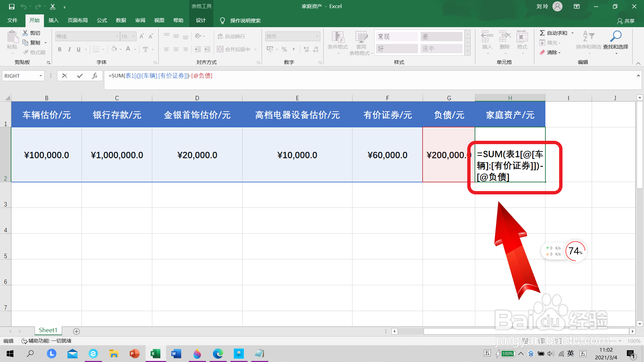Click Share (共享) button

[x=626, y=21]
